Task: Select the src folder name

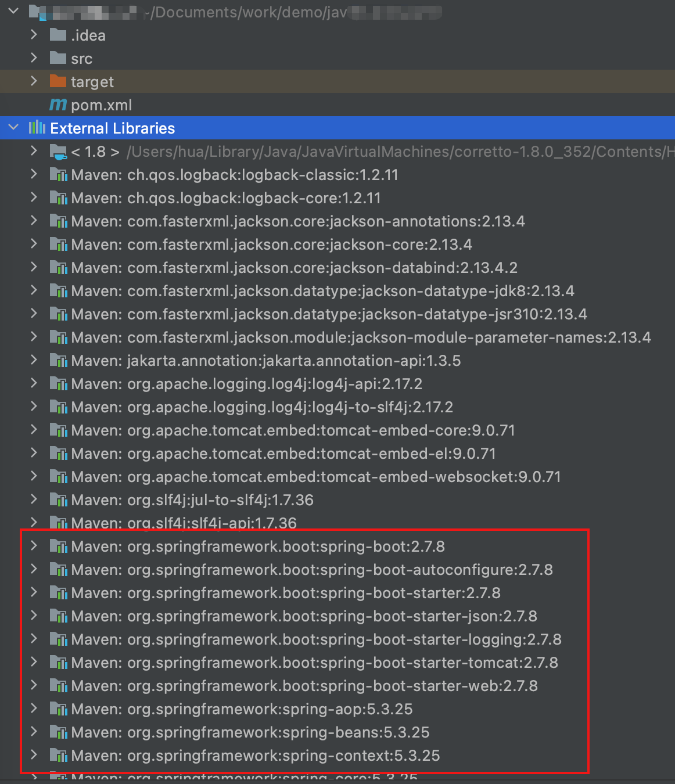Action: pyautogui.click(x=82, y=59)
